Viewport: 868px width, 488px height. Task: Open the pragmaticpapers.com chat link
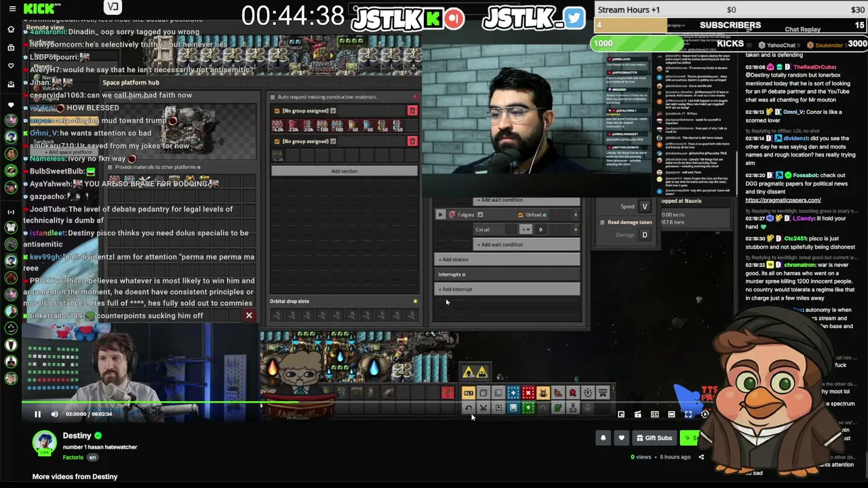pos(783,200)
